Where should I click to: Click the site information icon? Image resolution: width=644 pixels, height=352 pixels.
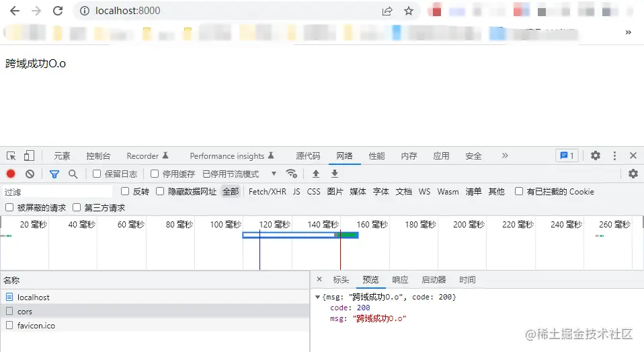[x=84, y=11]
